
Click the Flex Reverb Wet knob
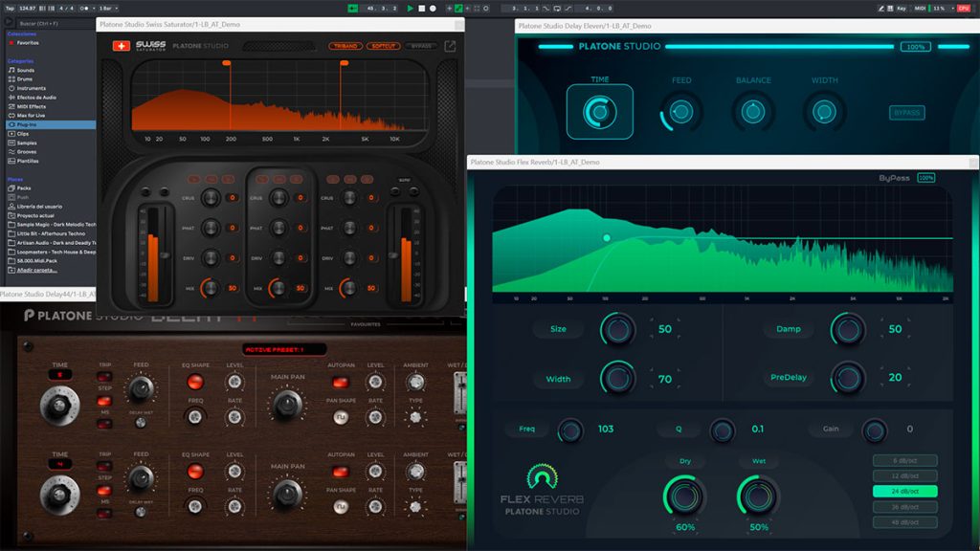tap(758, 496)
